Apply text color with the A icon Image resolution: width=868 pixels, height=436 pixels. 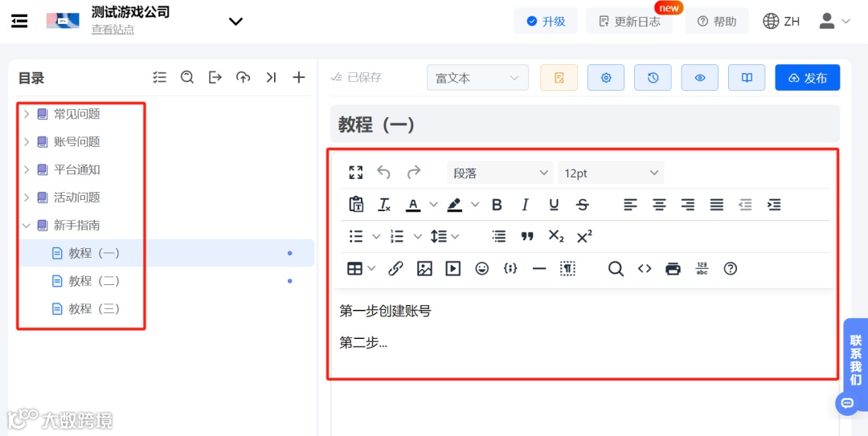(x=413, y=205)
